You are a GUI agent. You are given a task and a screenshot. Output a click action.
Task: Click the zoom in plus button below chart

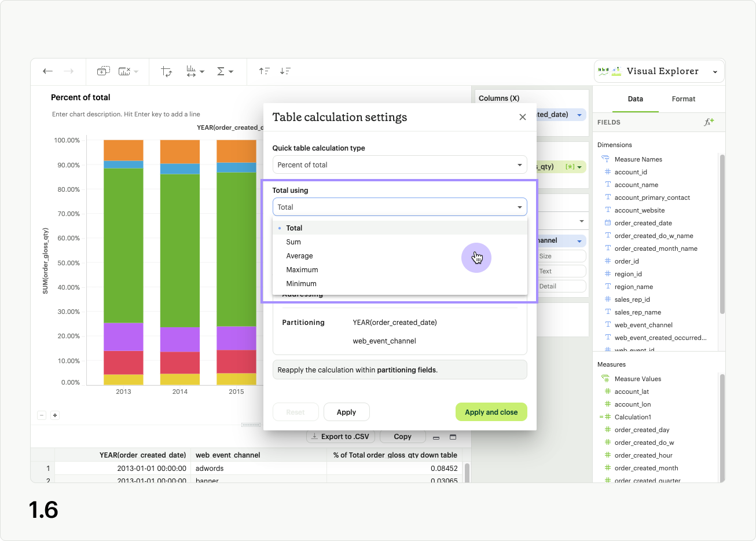click(55, 415)
